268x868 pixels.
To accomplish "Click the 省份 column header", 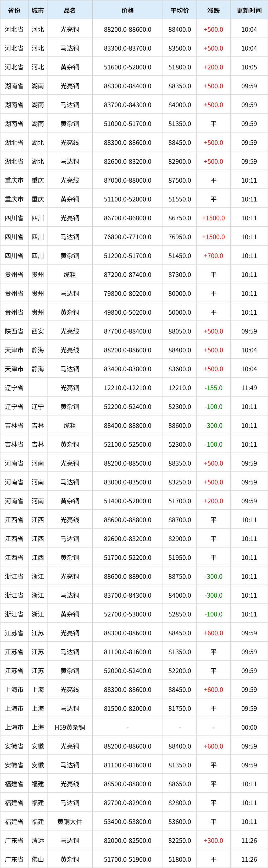I will [14, 10].
